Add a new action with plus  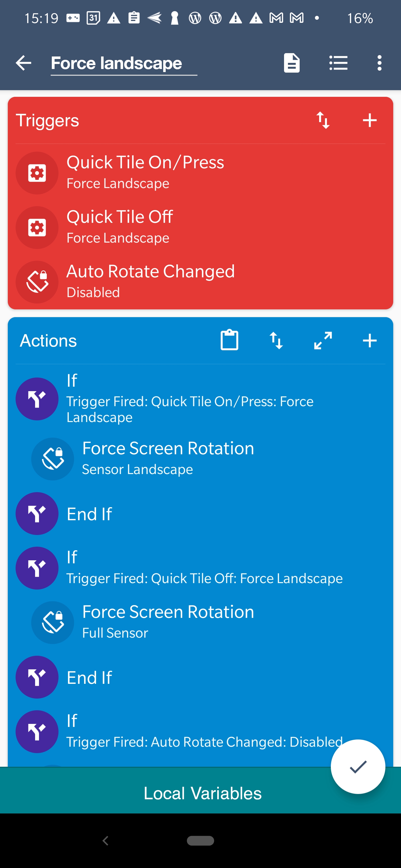[x=370, y=340]
